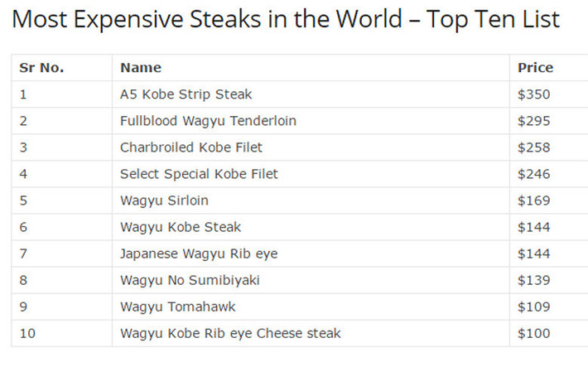Click the Wagyu Kobe Steak entry
This screenshot has height=367, width=588.
pyautogui.click(x=181, y=227)
